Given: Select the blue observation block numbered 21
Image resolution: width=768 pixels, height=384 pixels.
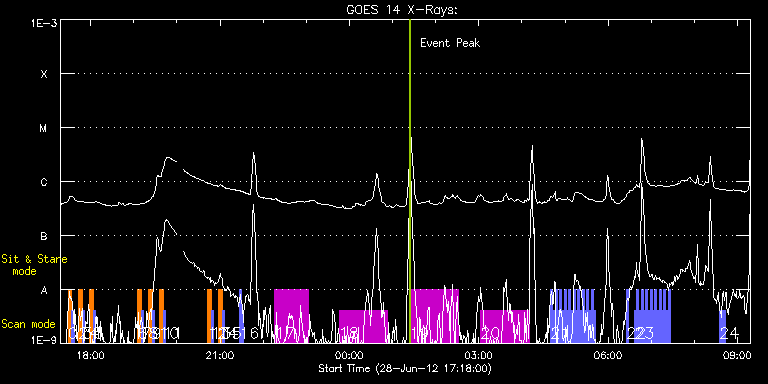Looking at the screenshot, I should (573, 316).
